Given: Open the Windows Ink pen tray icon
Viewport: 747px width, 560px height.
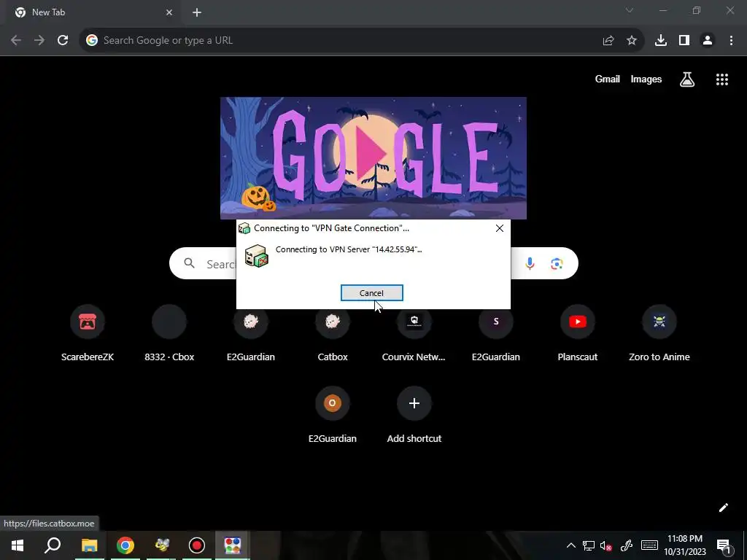Looking at the screenshot, I should pyautogui.click(x=627, y=545).
